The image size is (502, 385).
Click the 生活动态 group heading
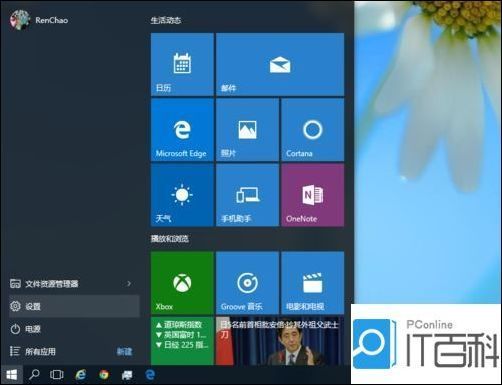click(166, 20)
